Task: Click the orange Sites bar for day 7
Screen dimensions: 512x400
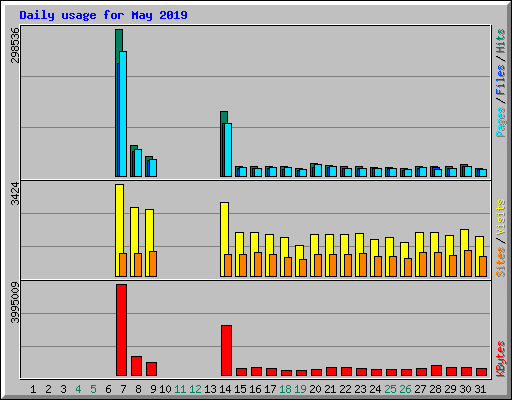Action: (123, 265)
